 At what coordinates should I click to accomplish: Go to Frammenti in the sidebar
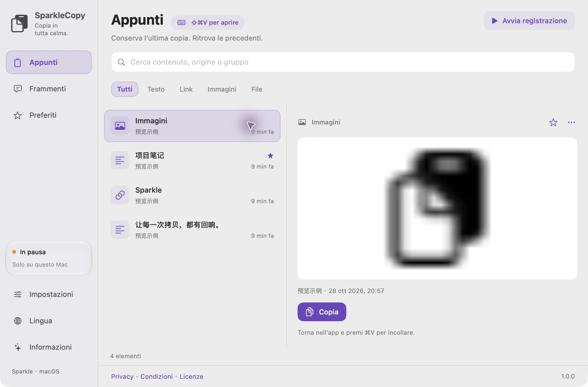click(49, 88)
